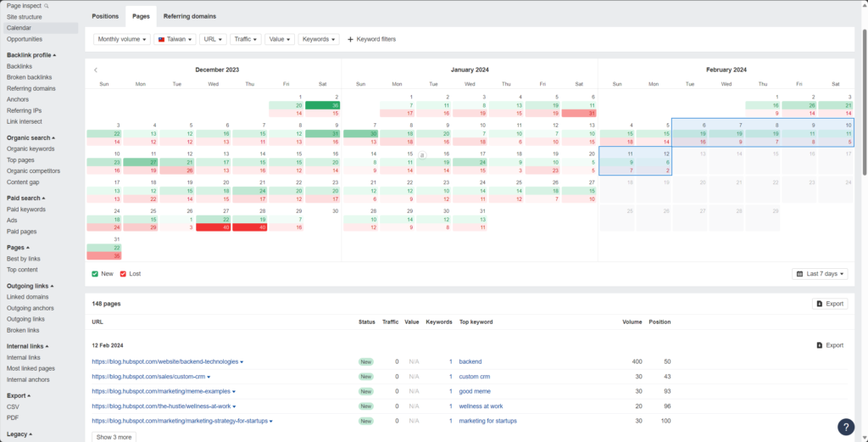The image size is (868, 442).
Task: Click the 'backend' top keyword link
Action: pos(470,361)
